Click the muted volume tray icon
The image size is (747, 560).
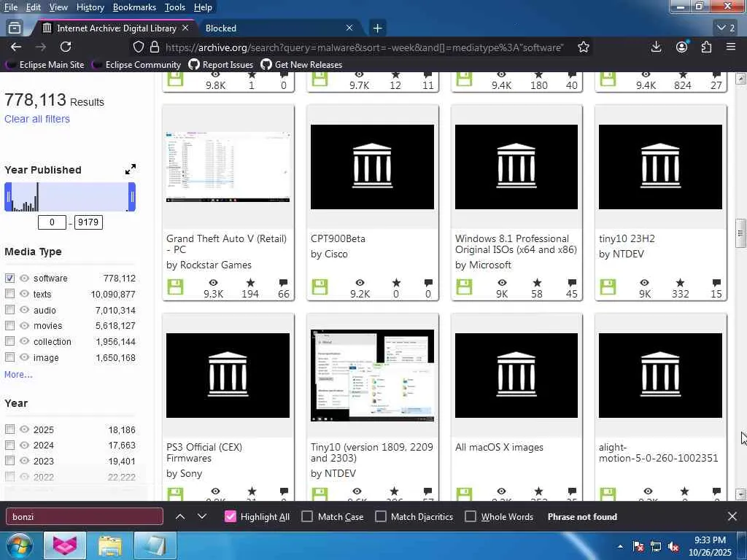click(673, 547)
